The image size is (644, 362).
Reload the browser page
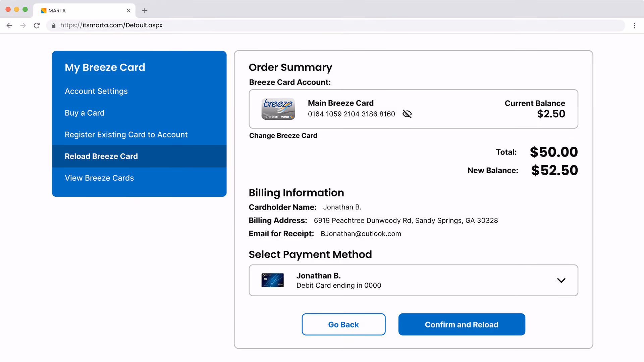click(37, 25)
